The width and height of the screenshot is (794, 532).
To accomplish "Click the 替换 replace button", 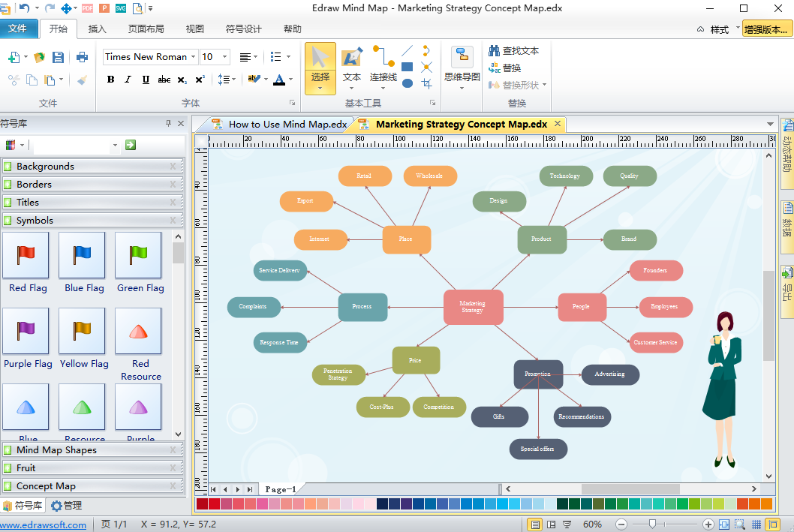I will tap(511, 68).
